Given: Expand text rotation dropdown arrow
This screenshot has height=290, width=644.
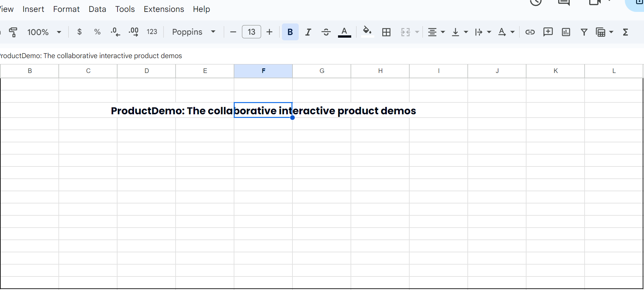Looking at the screenshot, I should tap(513, 32).
